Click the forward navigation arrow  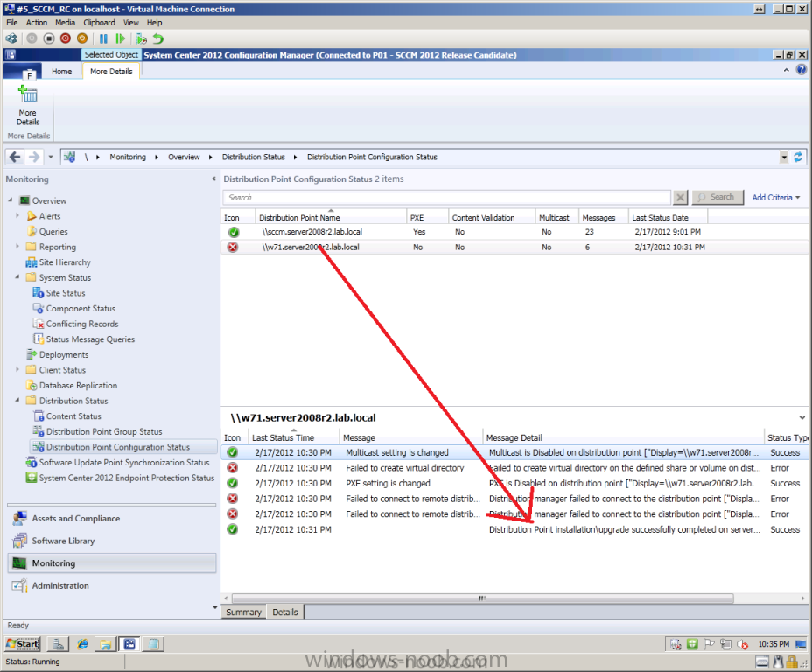pyautogui.click(x=33, y=157)
